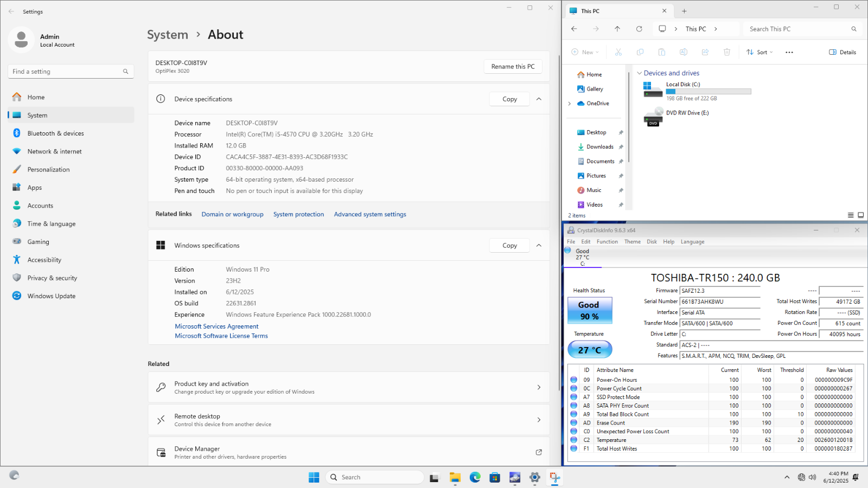Image resolution: width=868 pixels, height=488 pixels.
Task: Show hidden icons in system tray
Action: (787, 477)
